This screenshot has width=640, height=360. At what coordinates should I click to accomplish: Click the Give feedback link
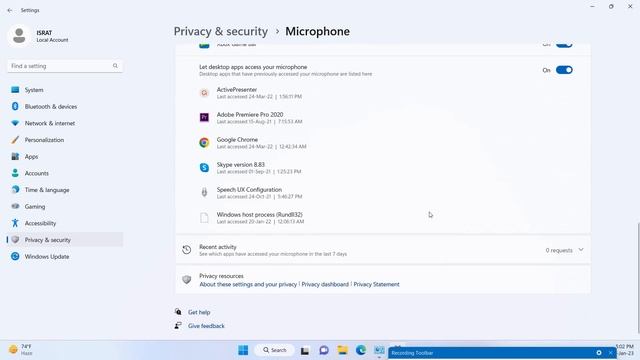pos(206,326)
